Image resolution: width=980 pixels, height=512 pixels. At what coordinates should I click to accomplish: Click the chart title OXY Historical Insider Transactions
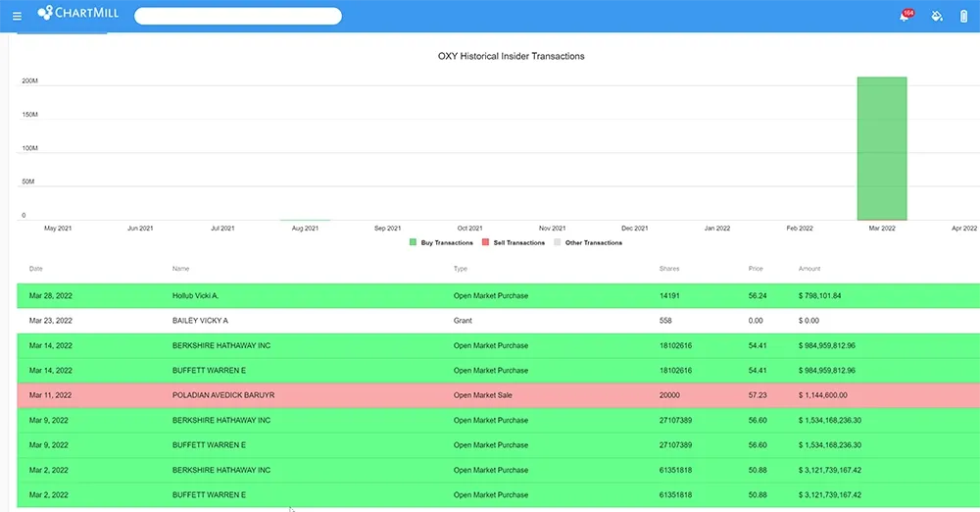pyautogui.click(x=512, y=56)
